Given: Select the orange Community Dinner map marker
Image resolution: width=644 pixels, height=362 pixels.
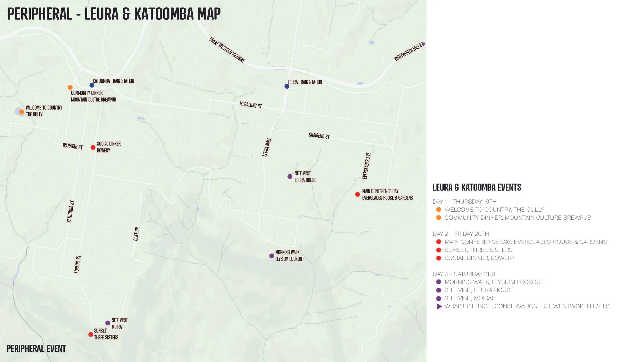Looking at the screenshot, I should point(70,88).
